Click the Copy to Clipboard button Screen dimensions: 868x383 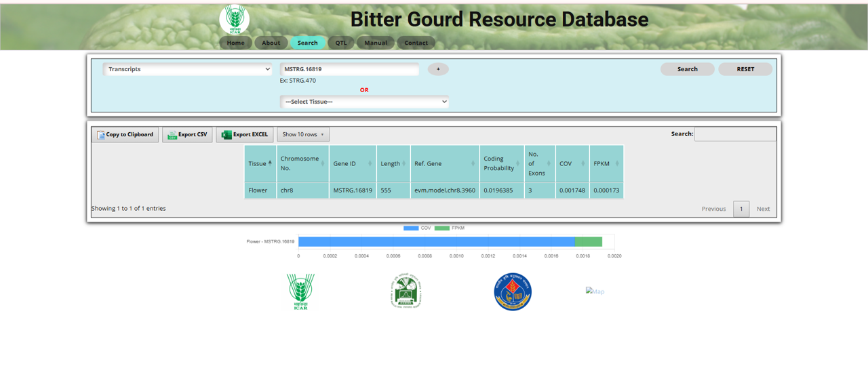point(125,135)
